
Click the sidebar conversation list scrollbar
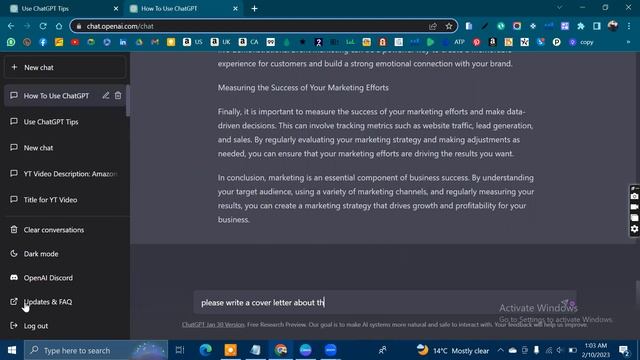tap(128, 101)
